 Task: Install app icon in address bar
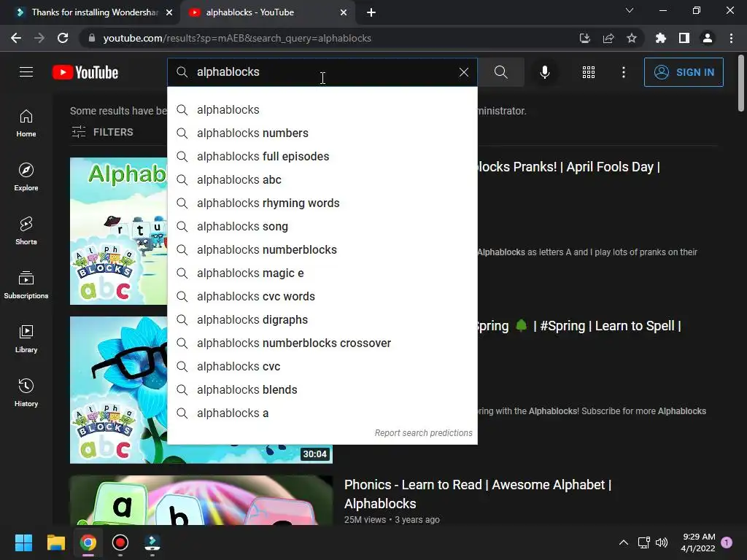tap(584, 38)
